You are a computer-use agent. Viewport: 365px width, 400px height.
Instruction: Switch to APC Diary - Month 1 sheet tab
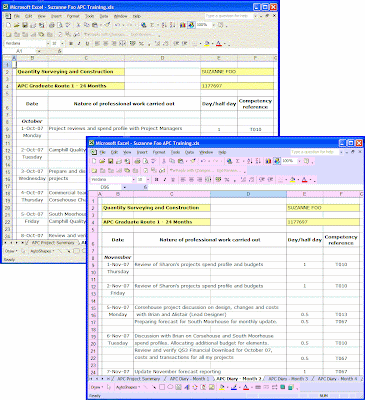pyautogui.click(x=189, y=379)
